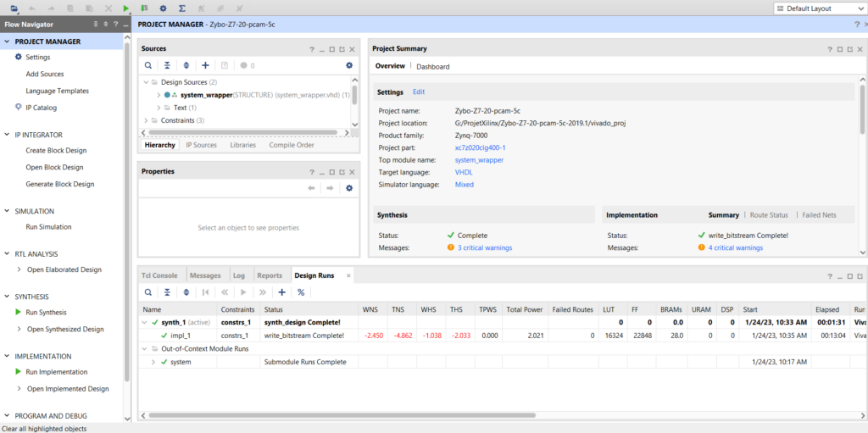Click the plus icon in Sources panel
This screenshot has height=433, width=868.
[205, 65]
